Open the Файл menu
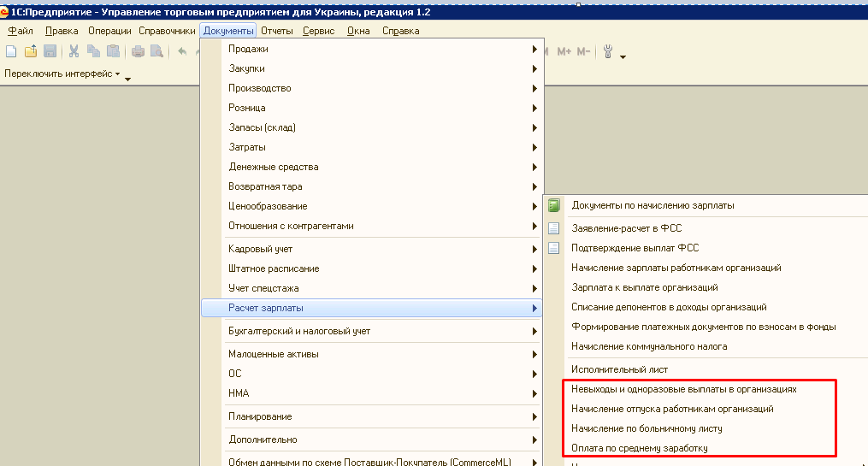The width and height of the screenshot is (868, 466). (21, 31)
